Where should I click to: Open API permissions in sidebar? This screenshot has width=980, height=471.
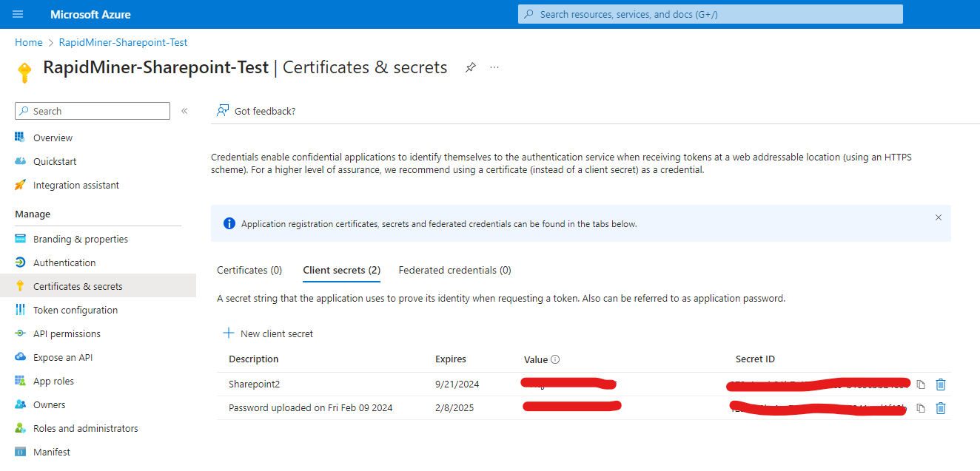point(67,333)
